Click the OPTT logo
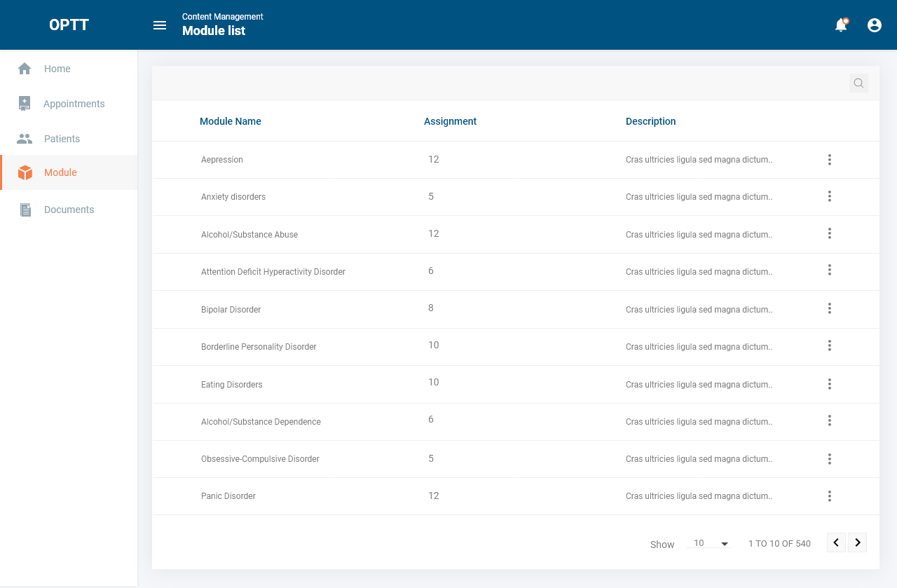 (69, 25)
